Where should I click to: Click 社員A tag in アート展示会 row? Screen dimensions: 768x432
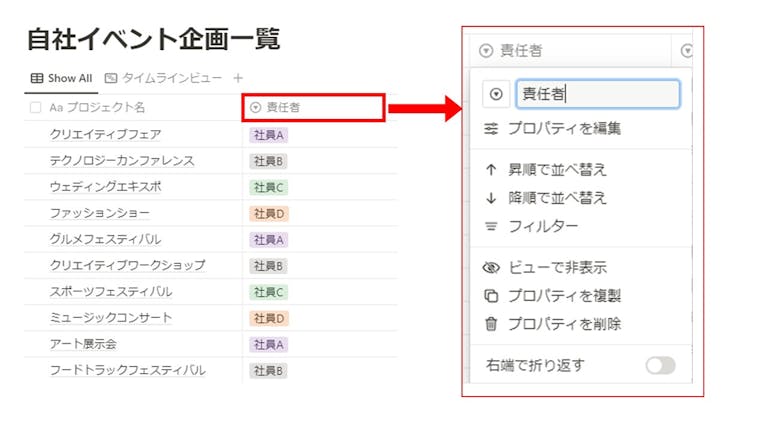[x=268, y=345]
